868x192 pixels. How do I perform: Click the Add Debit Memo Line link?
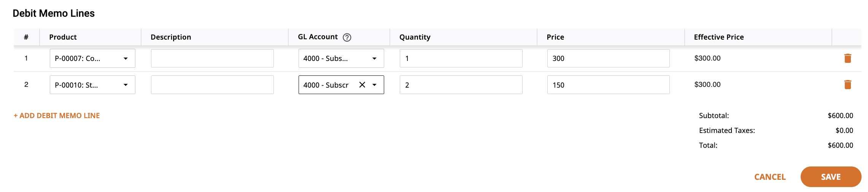(x=57, y=115)
